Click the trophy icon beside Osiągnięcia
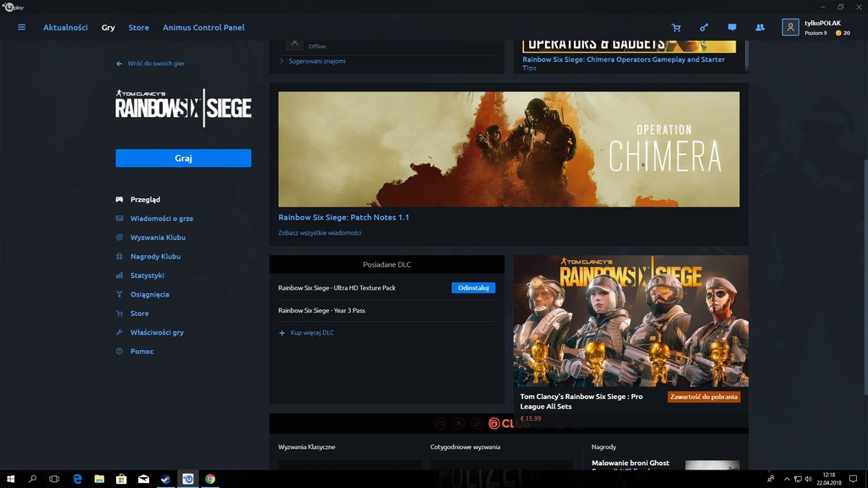This screenshot has width=868, height=488. [119, 294]
